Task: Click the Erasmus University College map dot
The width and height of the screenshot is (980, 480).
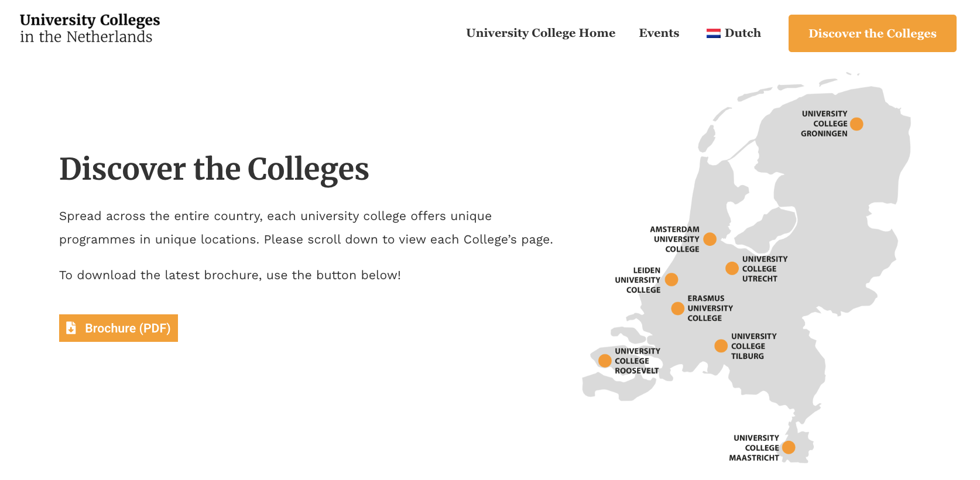Action: 678,308
